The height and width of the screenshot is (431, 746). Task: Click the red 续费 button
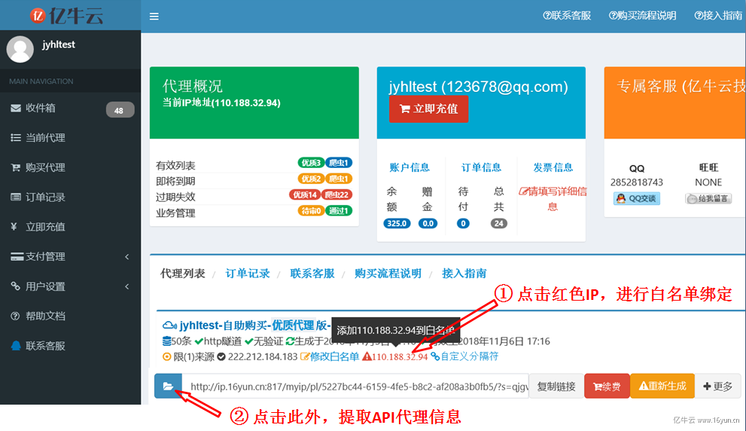click(x=607, y=386)
